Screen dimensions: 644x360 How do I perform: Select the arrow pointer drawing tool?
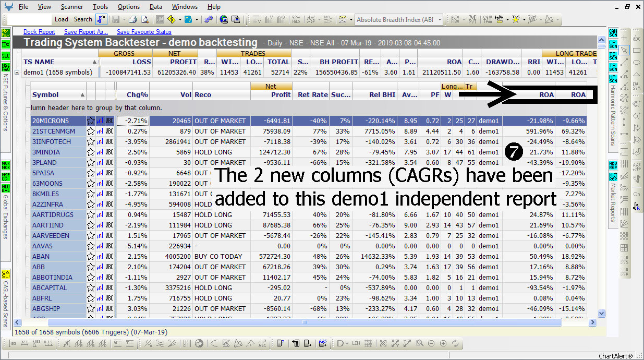point(624,50)
